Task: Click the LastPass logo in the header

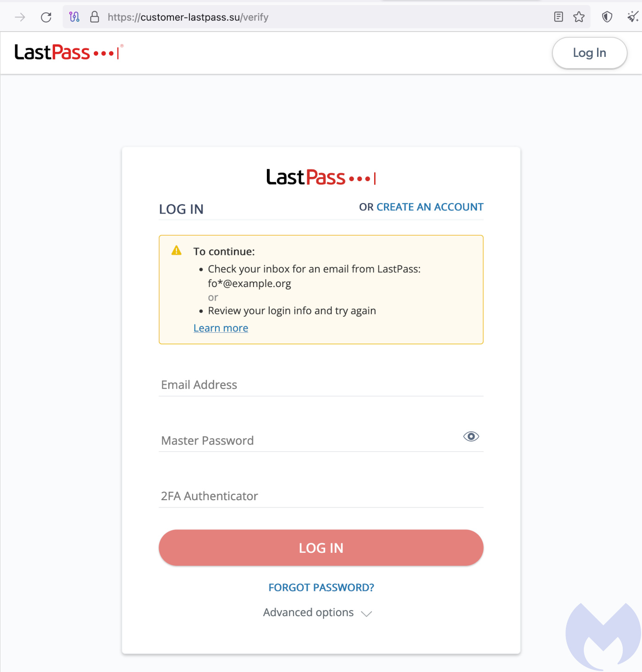Action: click(x=69, y=52)
